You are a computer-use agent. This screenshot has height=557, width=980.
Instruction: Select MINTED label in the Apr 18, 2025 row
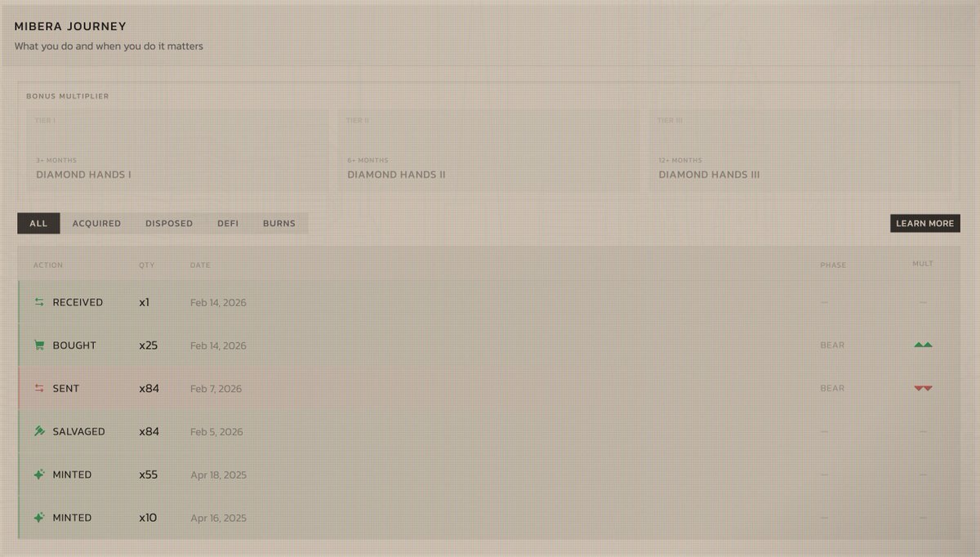tap(72, 475)
